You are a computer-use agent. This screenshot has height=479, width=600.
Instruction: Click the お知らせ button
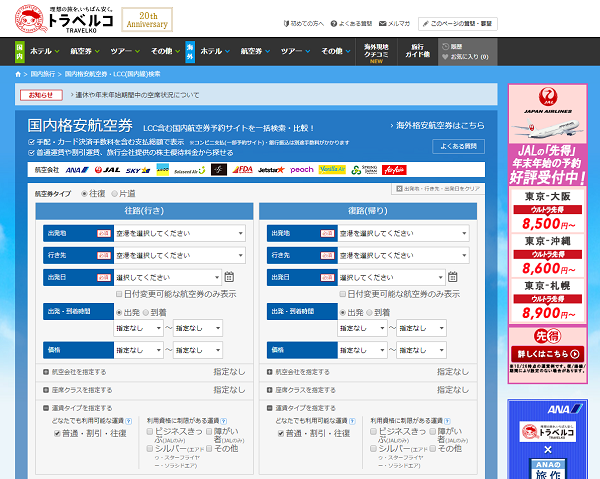click(41, 95)
